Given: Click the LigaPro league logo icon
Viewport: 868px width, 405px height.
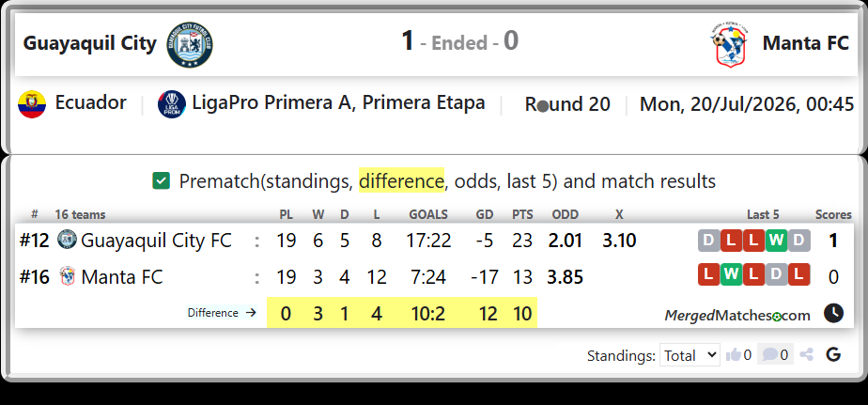Looking at the screenshot, I should point(172,104).
